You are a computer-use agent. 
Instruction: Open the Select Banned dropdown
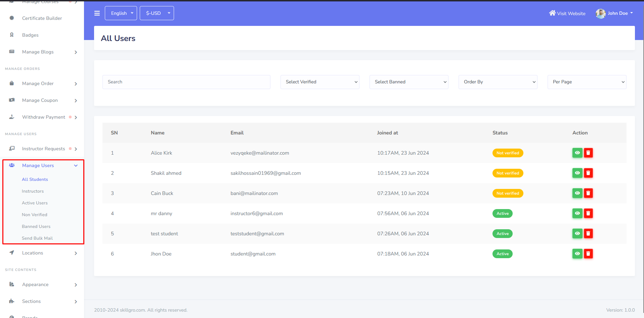(x=409, y=82)
